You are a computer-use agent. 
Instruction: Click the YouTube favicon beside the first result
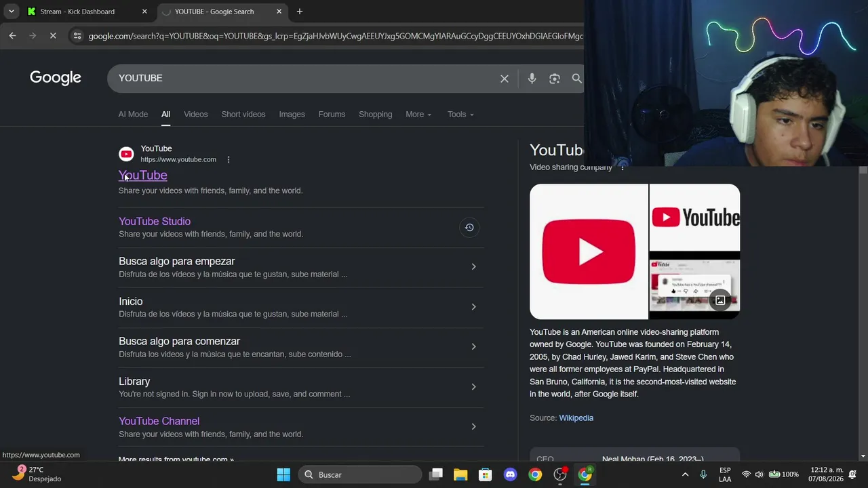click(x=126, y=154)
